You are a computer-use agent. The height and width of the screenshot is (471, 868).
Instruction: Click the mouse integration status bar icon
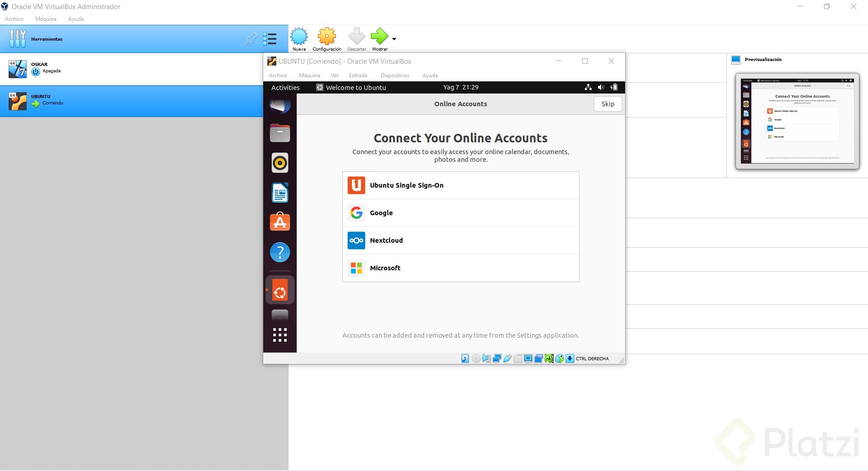pyautogui.click(x=560, y=358)
